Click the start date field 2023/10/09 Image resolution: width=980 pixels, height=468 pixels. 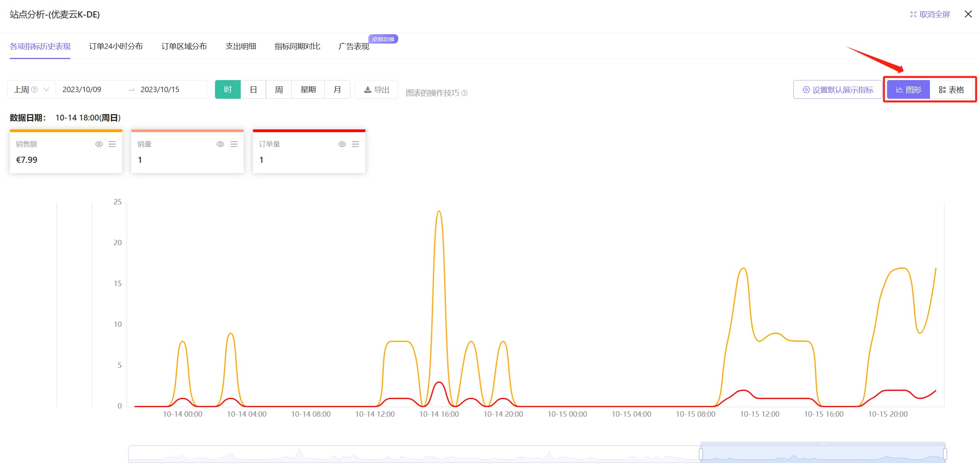pyautogui.click(x=82, y=90)
